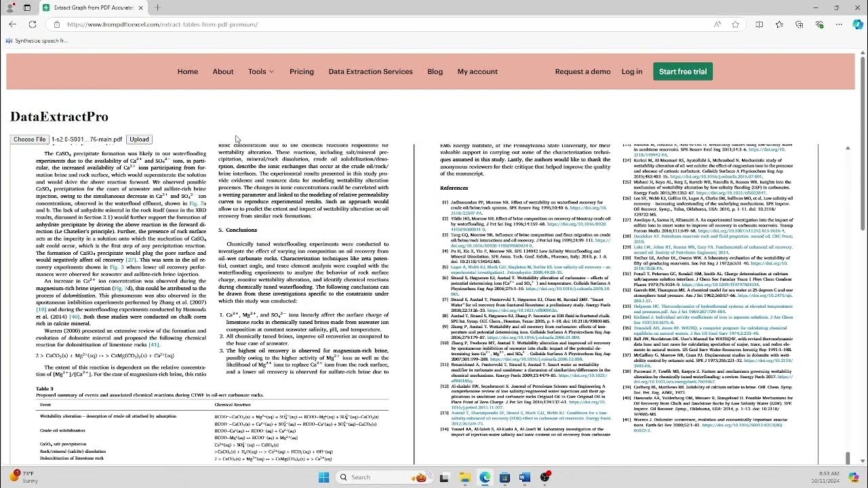View site information lock icon in address bar
Viewport: 868px width, 488px height.
coord(57,24)
